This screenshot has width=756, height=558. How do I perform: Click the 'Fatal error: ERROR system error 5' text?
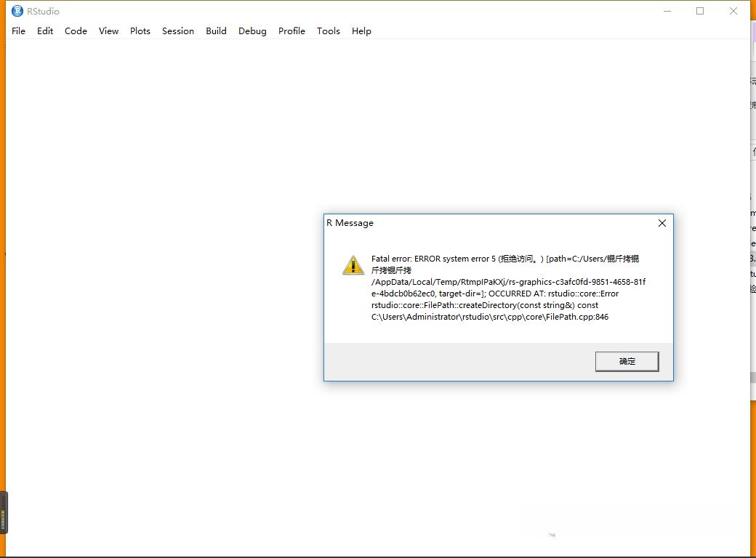(433, 259)
